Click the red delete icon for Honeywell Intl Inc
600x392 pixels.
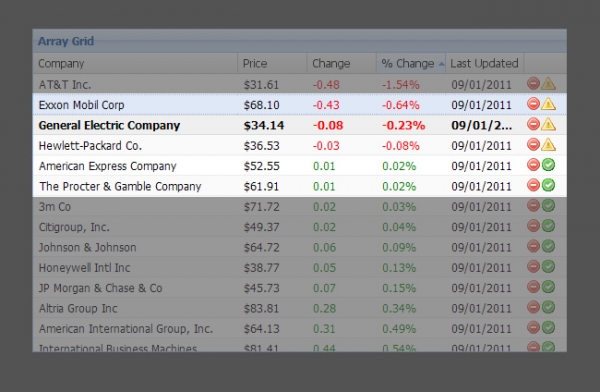click(x=533, y=266)
